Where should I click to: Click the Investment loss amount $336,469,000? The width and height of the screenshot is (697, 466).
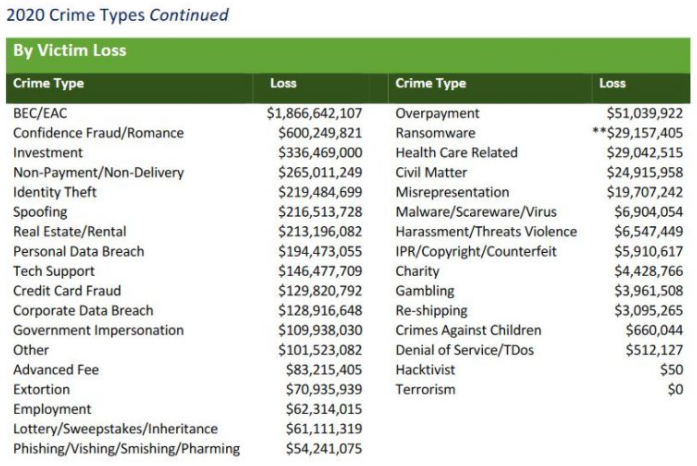(x=320, y=153)
